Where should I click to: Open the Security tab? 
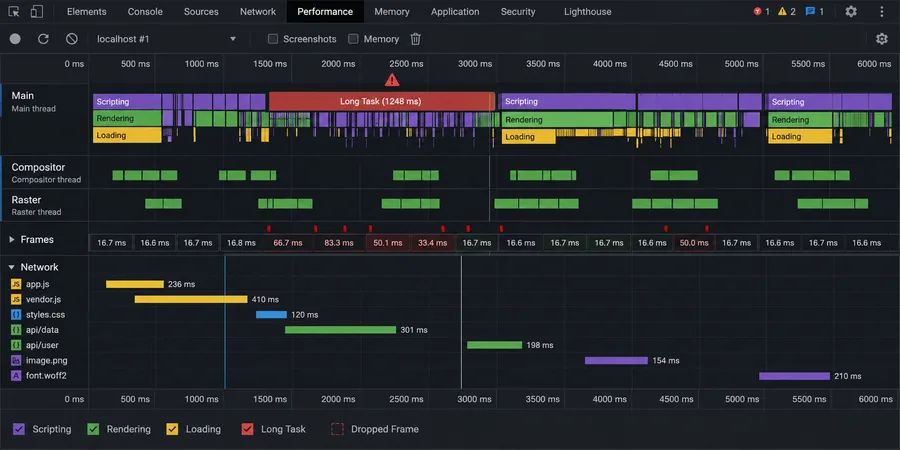[518, 11]
